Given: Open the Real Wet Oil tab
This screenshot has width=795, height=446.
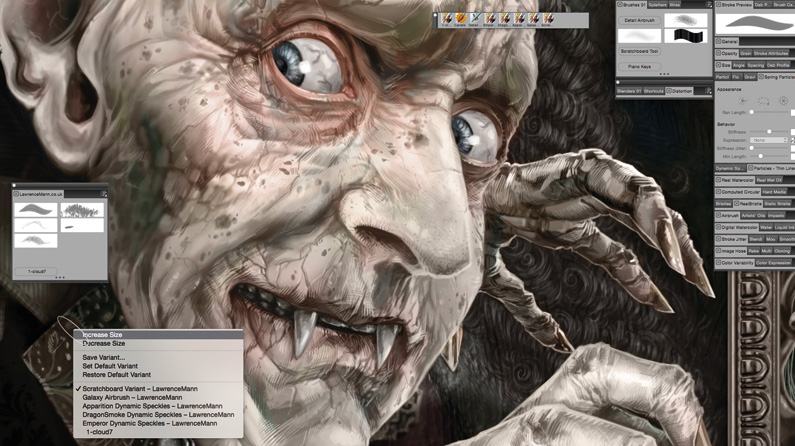Looking at the screenshot, I should pos(769,180).
